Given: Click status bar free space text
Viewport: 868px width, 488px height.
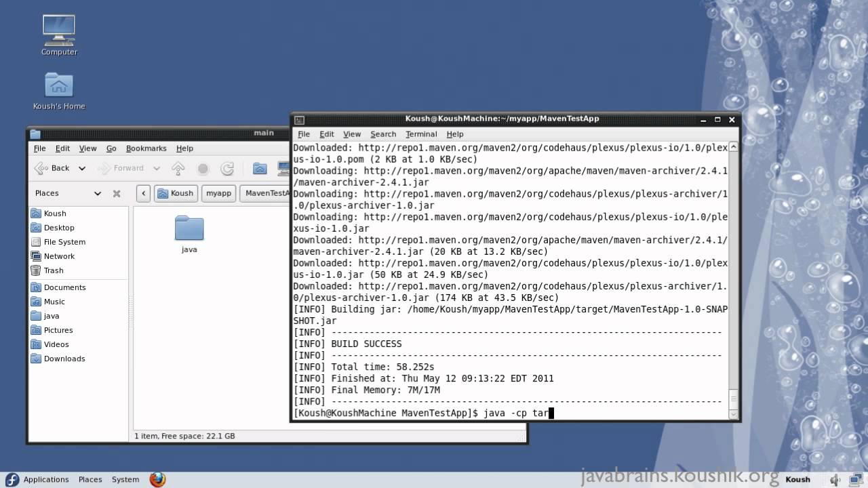Looking at the screenshot, I should [x=184, y=436].
